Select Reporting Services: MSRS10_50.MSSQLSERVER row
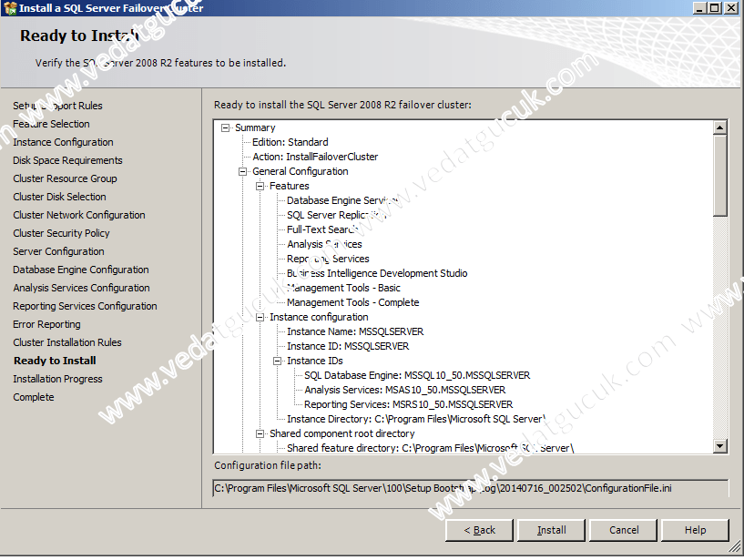 [409, 405]
